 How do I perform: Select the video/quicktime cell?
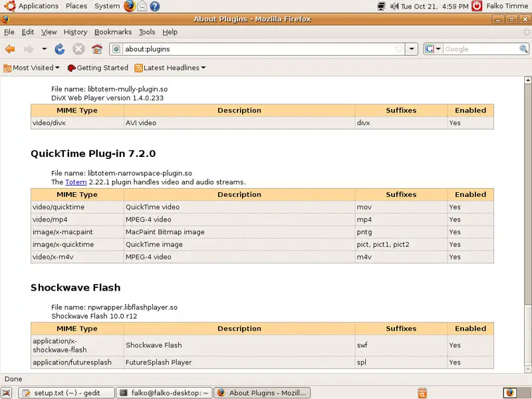[77, 207]
